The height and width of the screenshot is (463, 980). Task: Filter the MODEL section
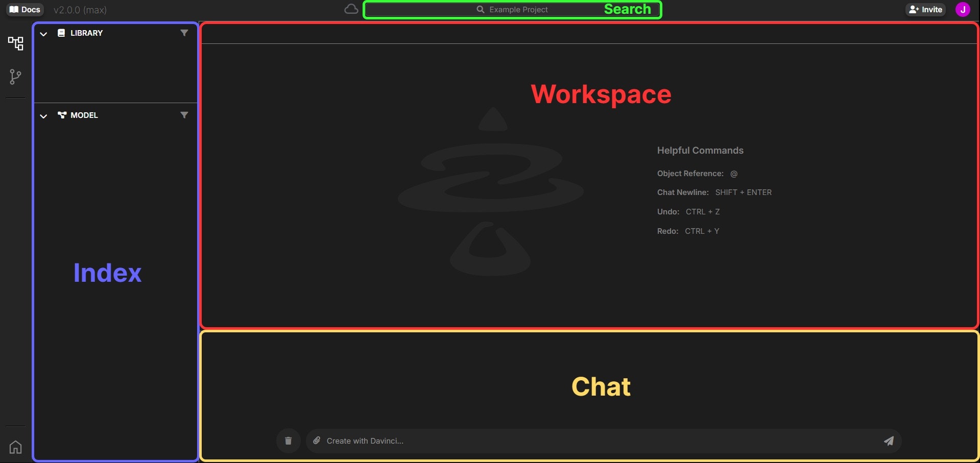pos(184,115)
